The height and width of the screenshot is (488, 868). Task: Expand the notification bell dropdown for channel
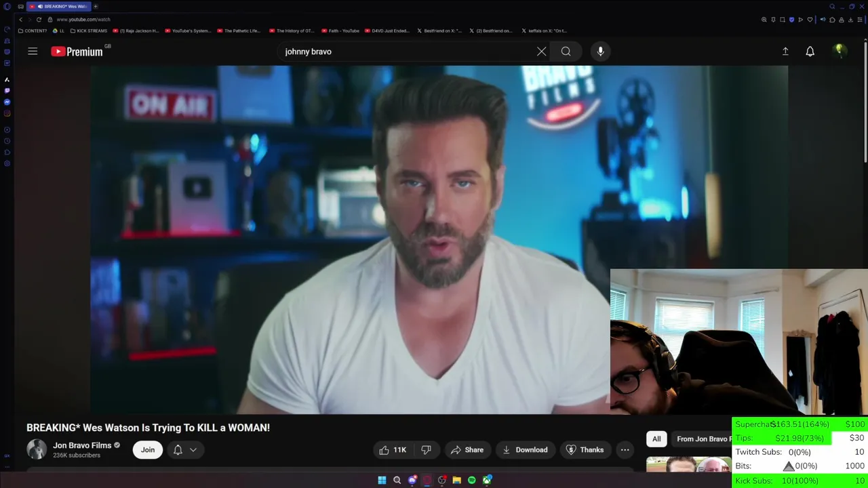[x=184, y=450]
